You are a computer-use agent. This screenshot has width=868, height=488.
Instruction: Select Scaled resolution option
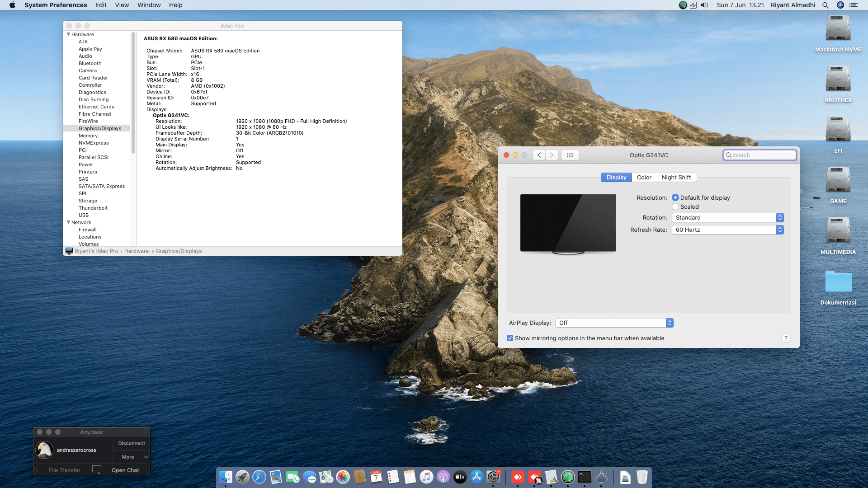coord(675,206)
